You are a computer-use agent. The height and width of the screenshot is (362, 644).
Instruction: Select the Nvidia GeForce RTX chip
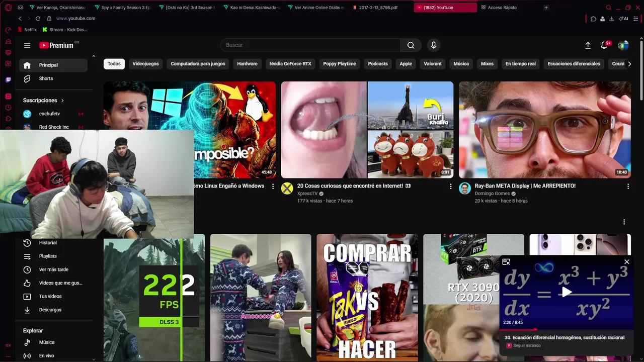(290, 64)
